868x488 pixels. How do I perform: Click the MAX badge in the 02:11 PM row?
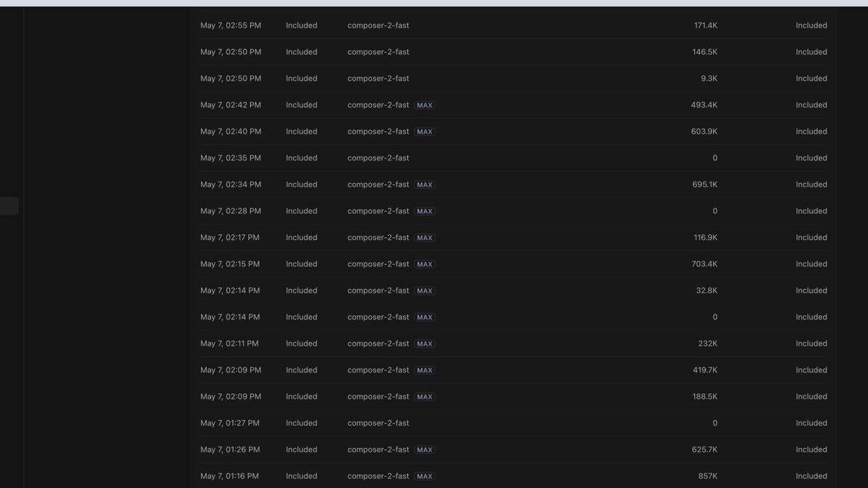(425, 343)
